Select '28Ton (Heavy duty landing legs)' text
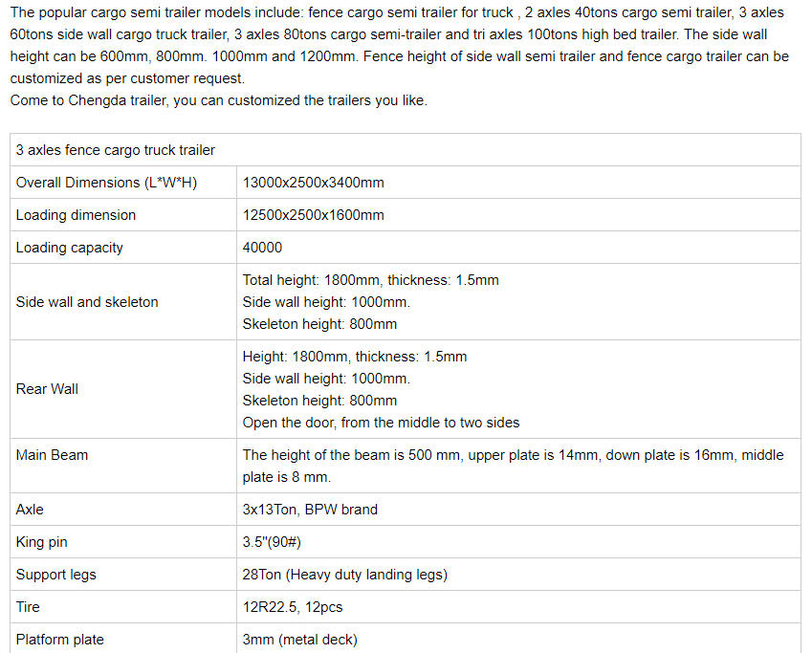This screenshot has width=812, height=653. (345, 575)
